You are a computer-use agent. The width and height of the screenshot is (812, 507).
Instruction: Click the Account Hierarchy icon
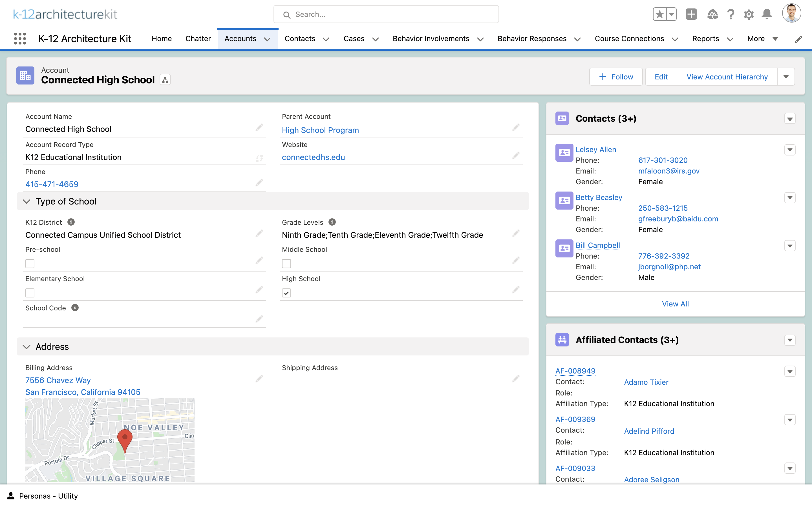(x=166, y=80)
